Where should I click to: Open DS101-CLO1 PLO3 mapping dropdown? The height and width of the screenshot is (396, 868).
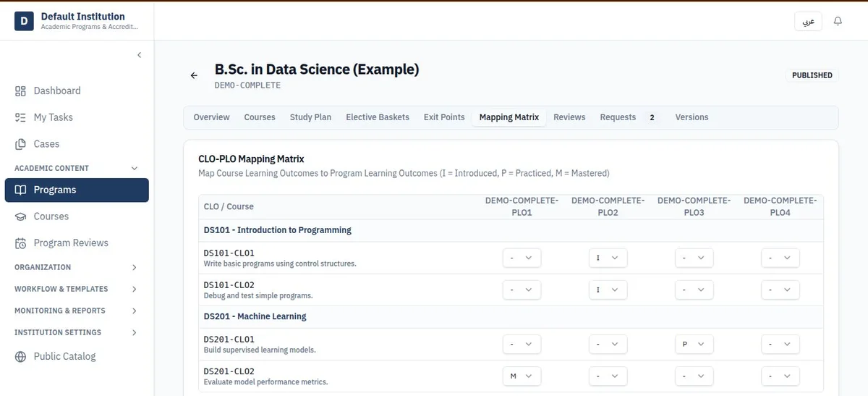pyautogui.click(x=694, y=258)
